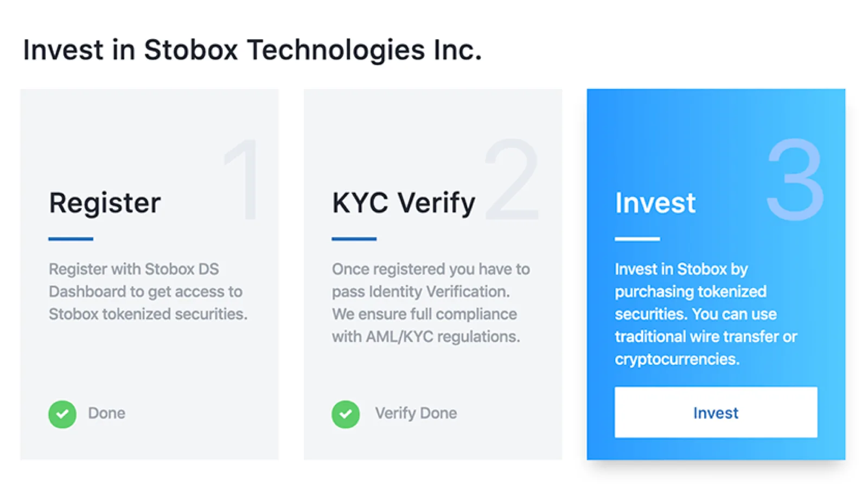Click the blue underline below Register heading

pos(71,238)
